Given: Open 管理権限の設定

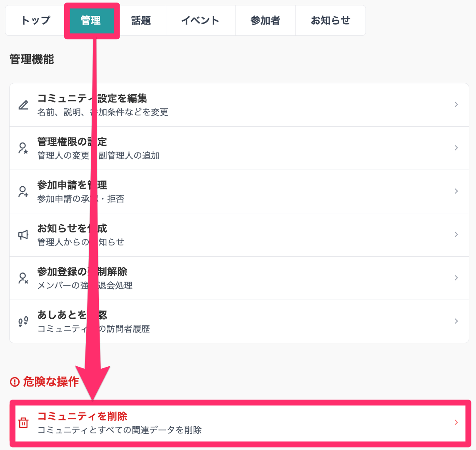Looking at the screenshot, I should [239, 148].
